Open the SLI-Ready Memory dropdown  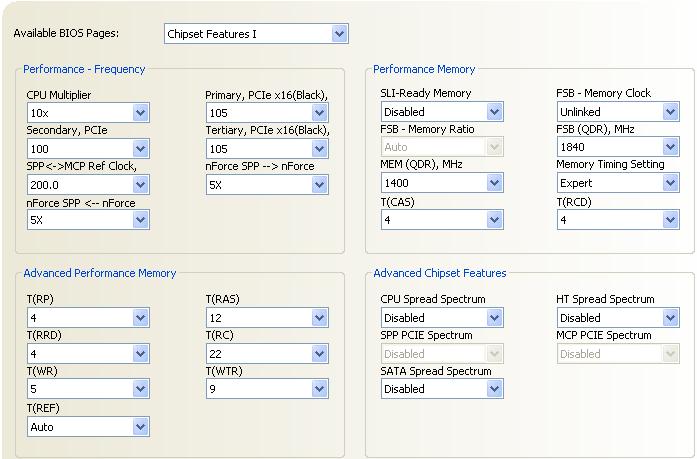click(x=442, y=112)
